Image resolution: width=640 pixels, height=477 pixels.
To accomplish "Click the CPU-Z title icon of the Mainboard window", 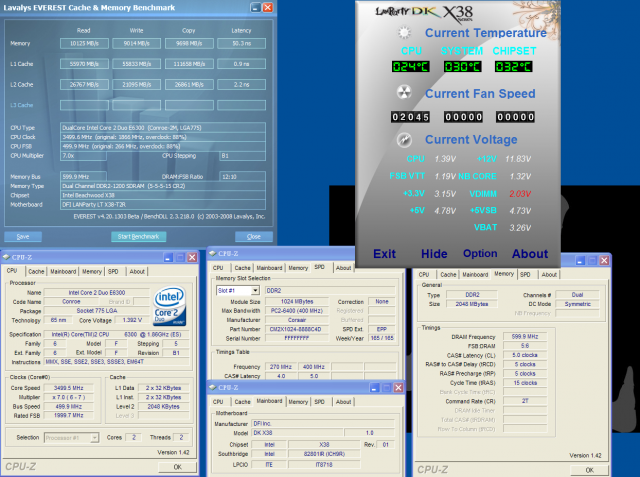I will [213, 387].
